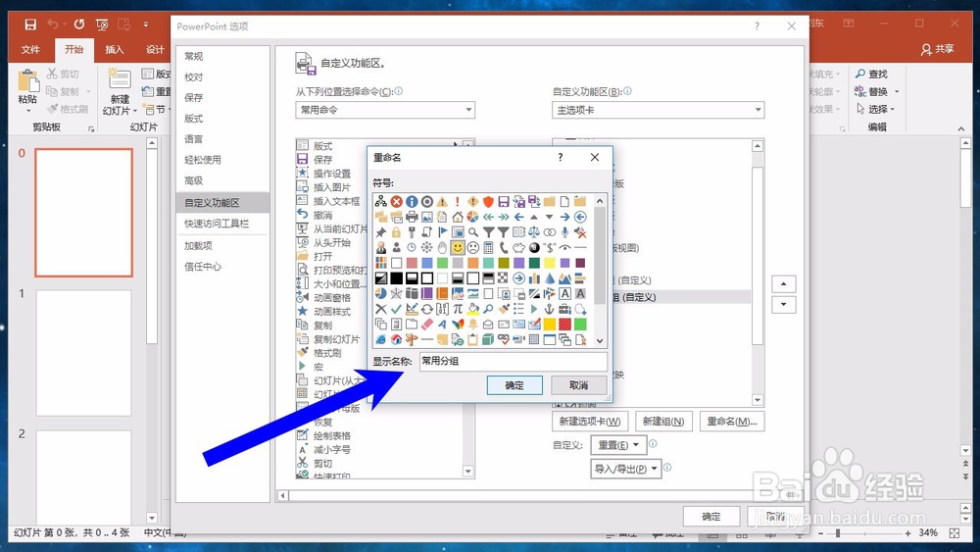980x552 pixels.
Task: Choose the orange shield symbol
Action: (x=488, y=201)
